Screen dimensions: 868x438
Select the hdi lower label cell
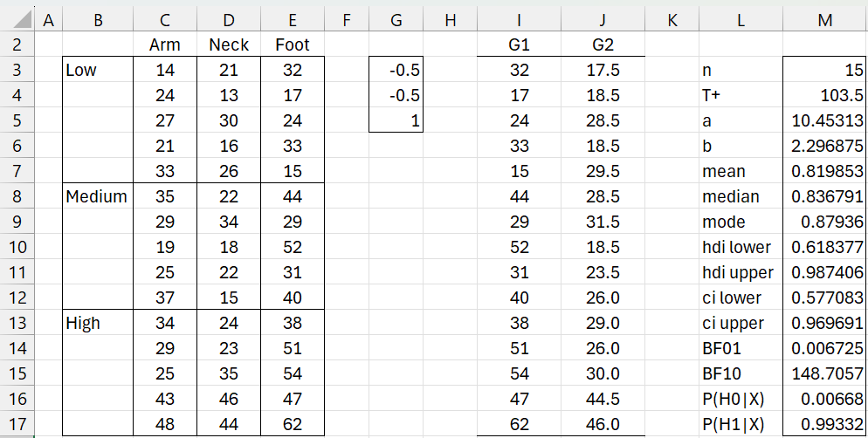[741, 247]
